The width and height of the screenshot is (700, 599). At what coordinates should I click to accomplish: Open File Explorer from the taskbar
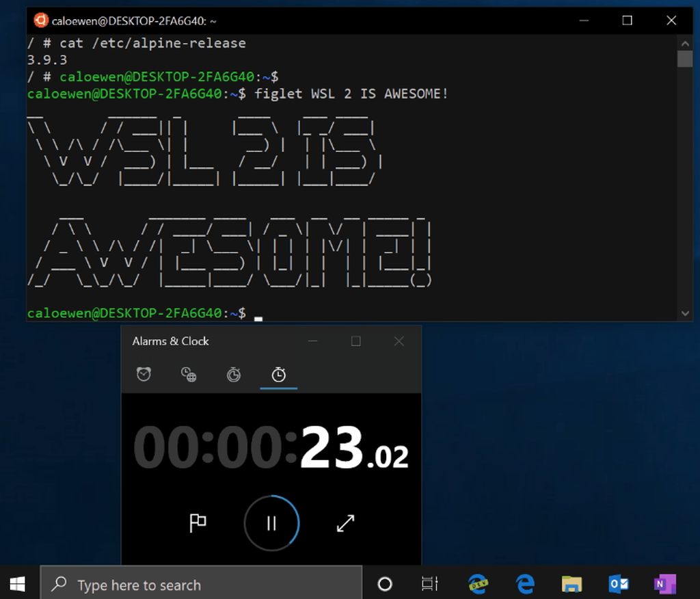coord(571,584)
